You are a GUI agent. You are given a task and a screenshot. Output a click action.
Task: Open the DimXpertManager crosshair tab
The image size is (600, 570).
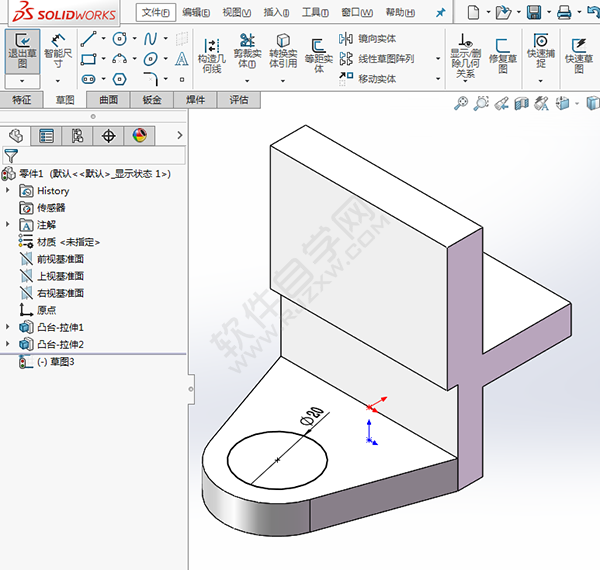coord(108,137)
